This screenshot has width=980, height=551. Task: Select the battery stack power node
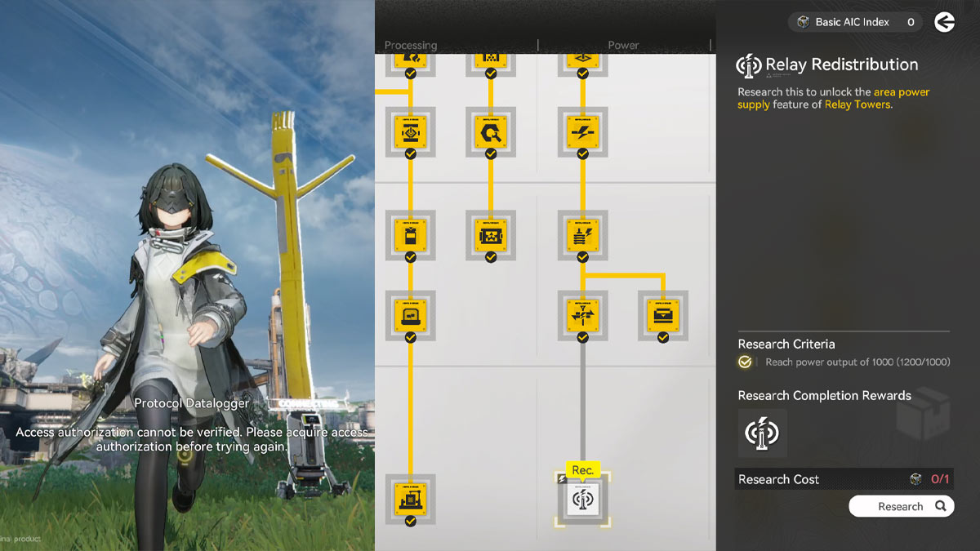click(582, 235)
